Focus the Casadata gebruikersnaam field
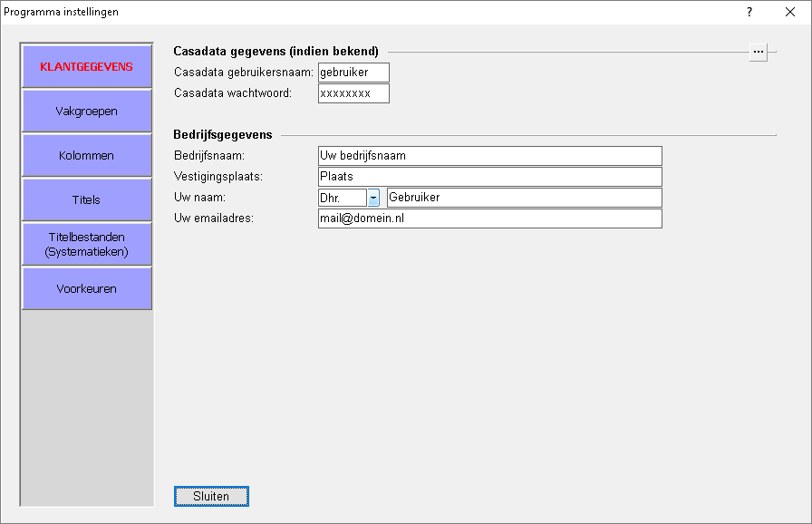812x524 pixels. (353, 73)
